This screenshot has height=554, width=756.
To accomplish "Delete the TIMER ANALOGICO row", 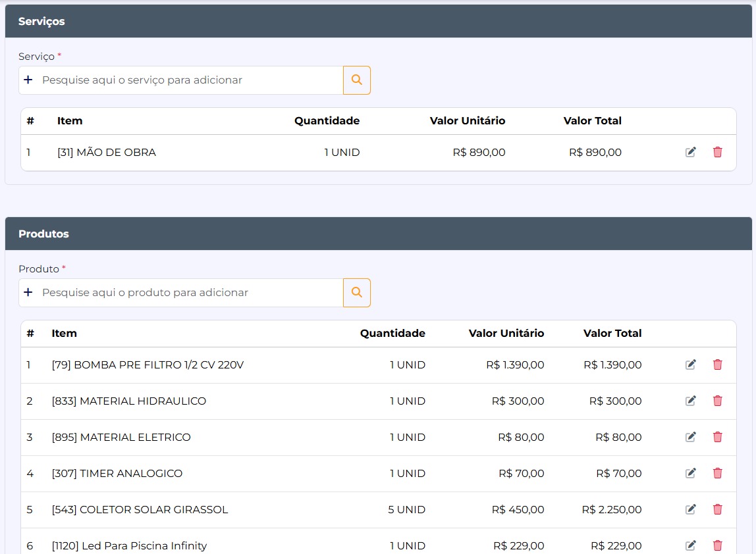I will click(x=717, y=474).
